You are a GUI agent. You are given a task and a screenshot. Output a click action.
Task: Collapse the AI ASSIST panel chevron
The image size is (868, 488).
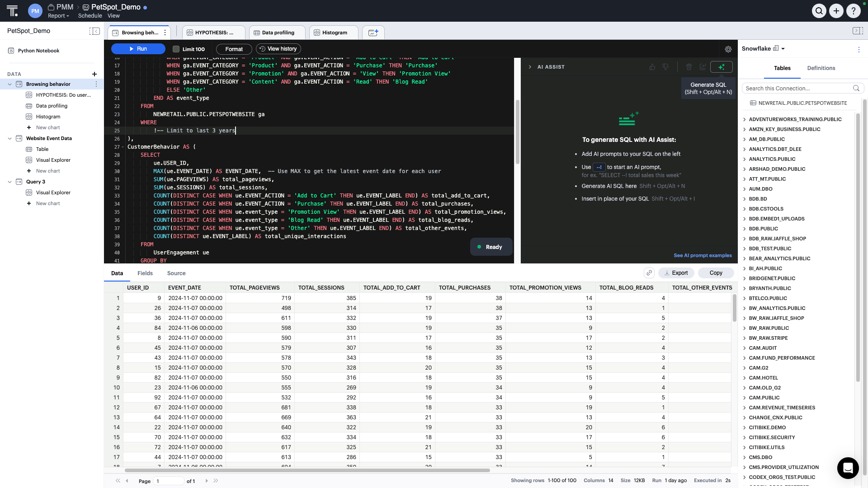(530, 67)
